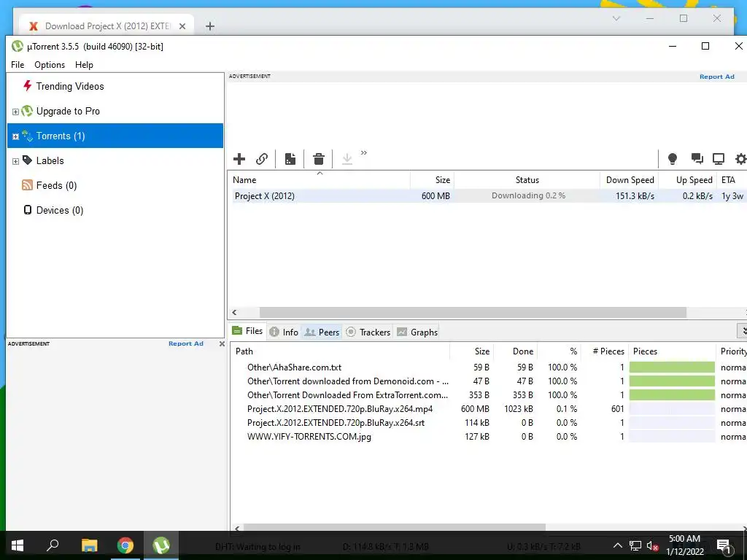
Task: Open taskbar search magnifier
Action: (53, 545)
